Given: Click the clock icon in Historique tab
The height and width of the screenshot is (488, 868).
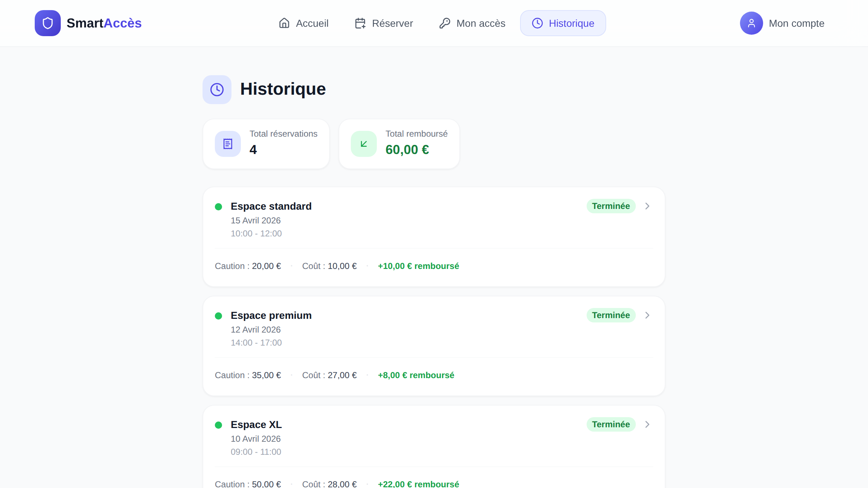Looking at the screenshot, I should (x=537, y=23).
